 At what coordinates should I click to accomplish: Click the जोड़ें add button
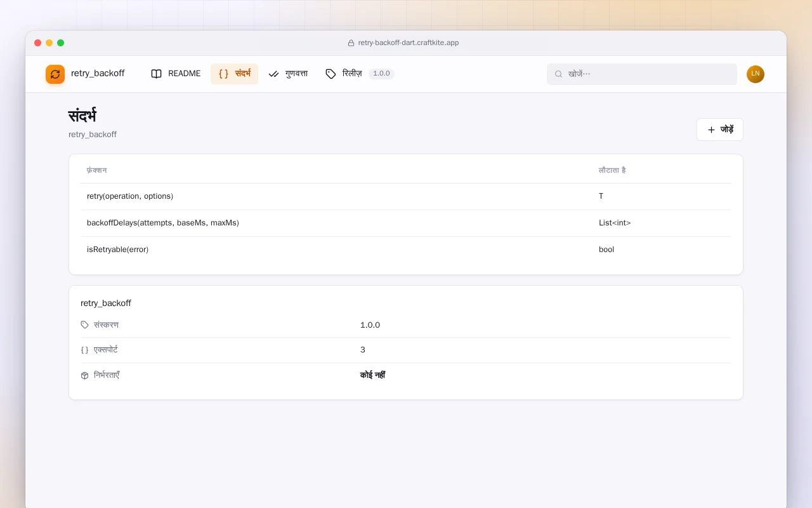(x=720, y=130)
